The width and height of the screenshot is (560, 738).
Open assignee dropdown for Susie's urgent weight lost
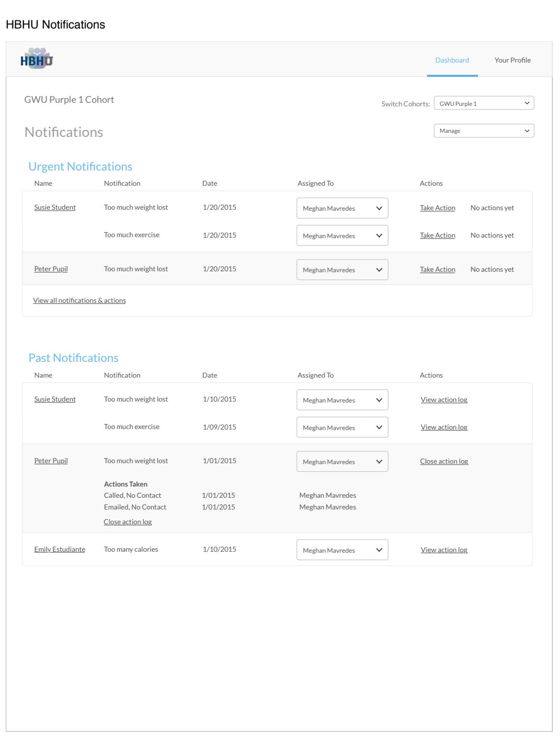pyautogui.click(x=342, y=208)
